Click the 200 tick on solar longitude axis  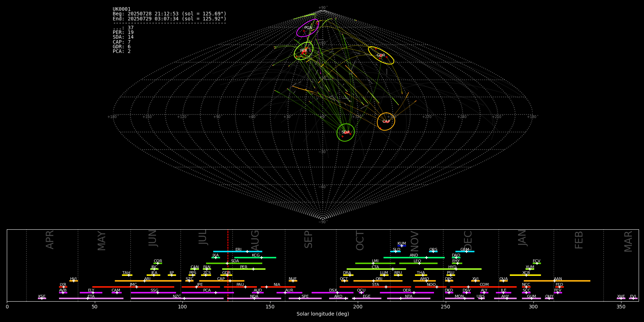(x=358, y=307)
